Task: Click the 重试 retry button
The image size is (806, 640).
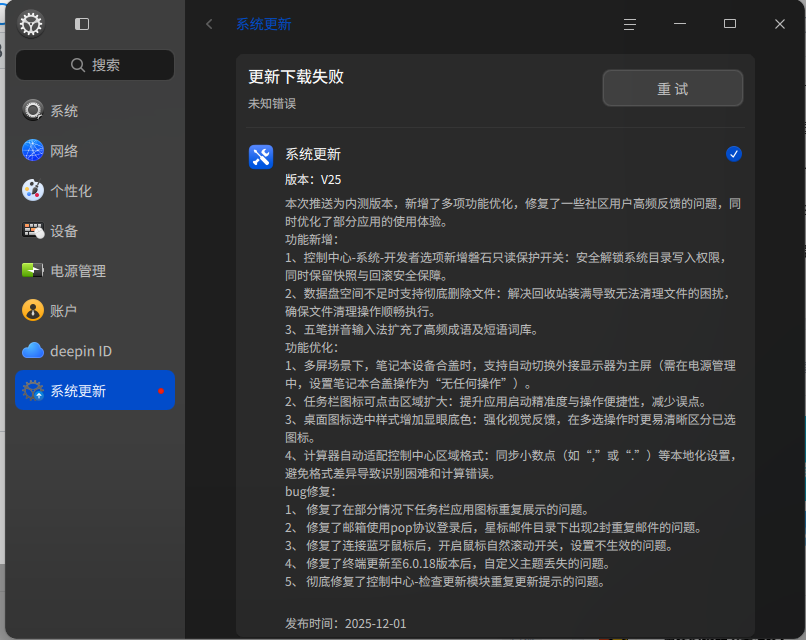Action: (672, 88)
